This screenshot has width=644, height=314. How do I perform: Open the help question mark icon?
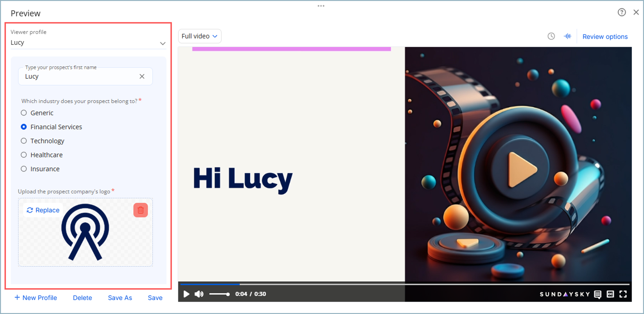622,12
